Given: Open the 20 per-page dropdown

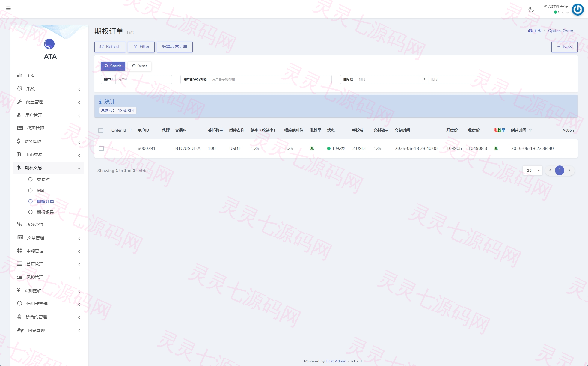Looking at the screenshot, I should 533,170.
